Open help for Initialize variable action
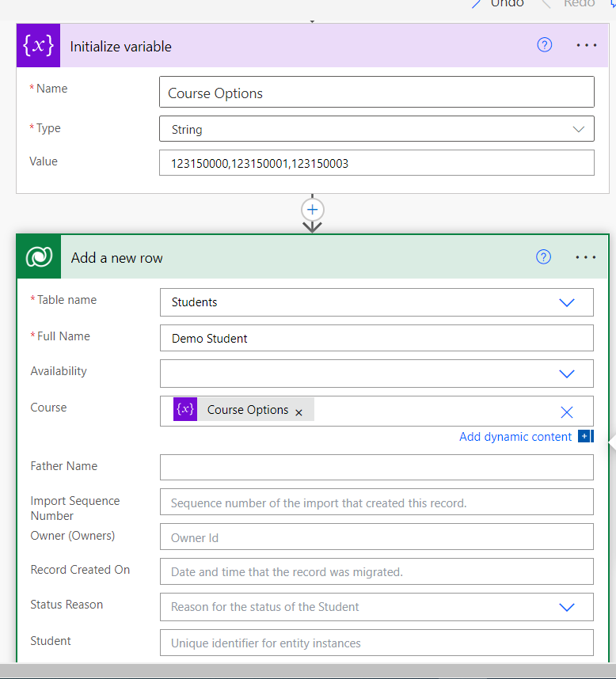Image resolution: width=616 pixels, height=679 pixels. click(x=544, y=45)
